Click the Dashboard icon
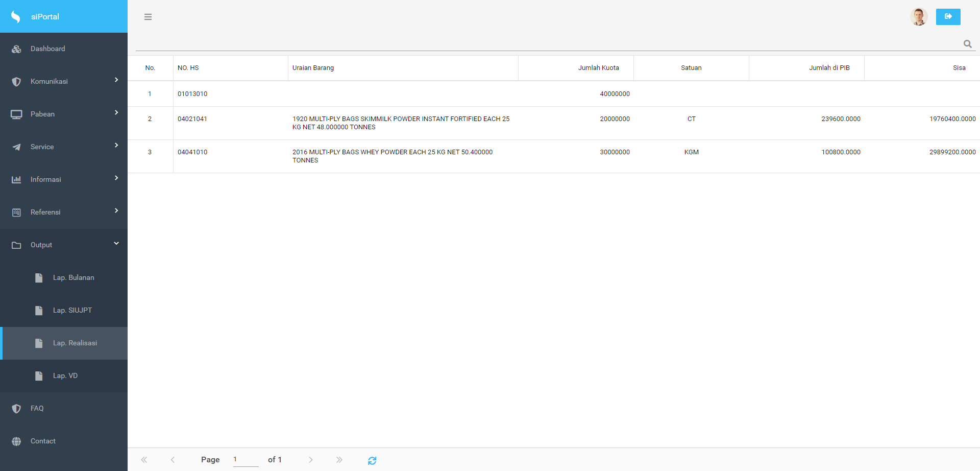The image size is (980, 471). pos(16,49)
